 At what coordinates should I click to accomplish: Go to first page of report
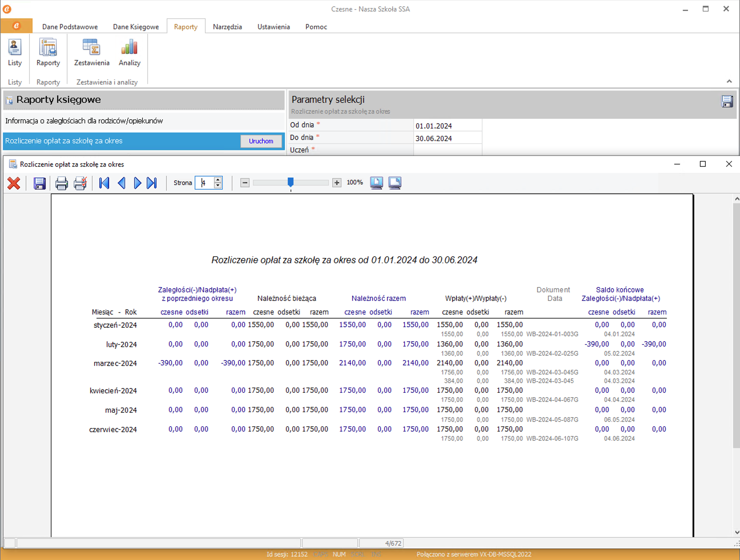pos(104,183)
